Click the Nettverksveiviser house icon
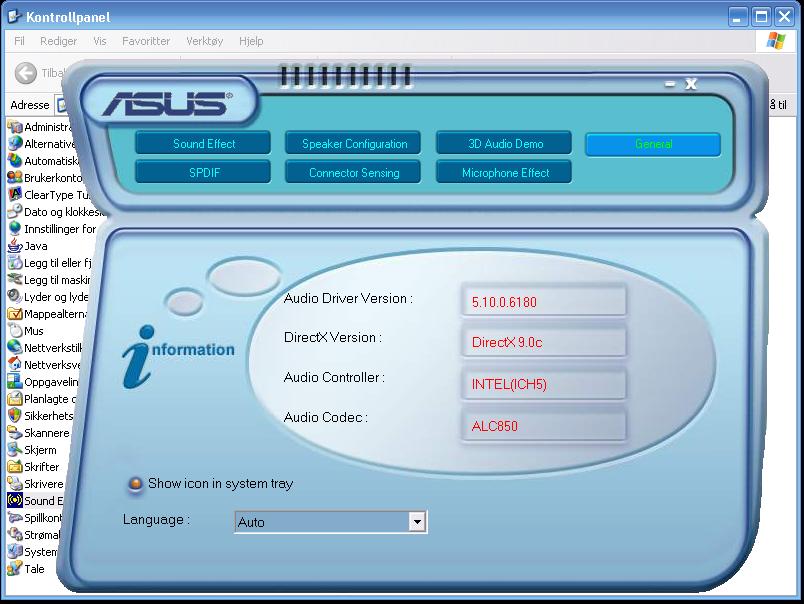Screen dimensions: 804x604 [15, 364]
